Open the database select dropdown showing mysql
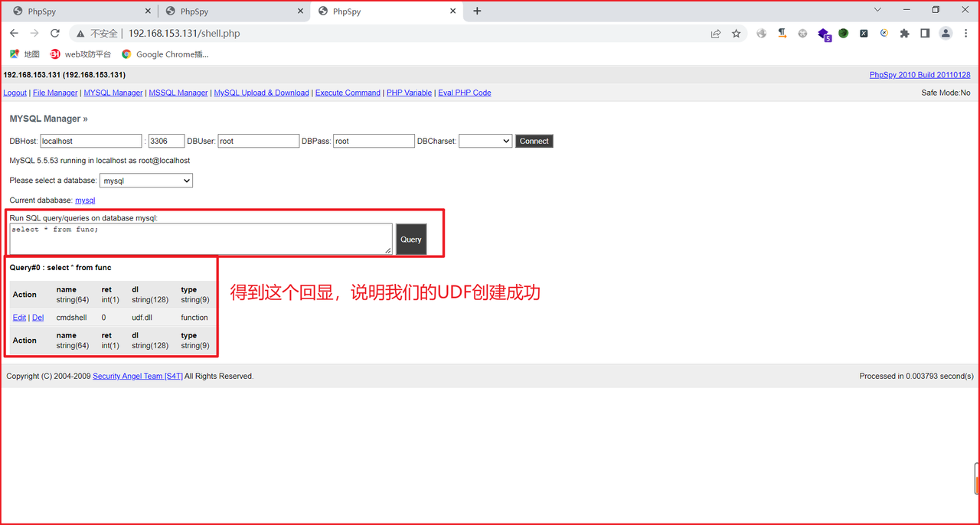Screen dimensions: 980x525 pos(146,181)
